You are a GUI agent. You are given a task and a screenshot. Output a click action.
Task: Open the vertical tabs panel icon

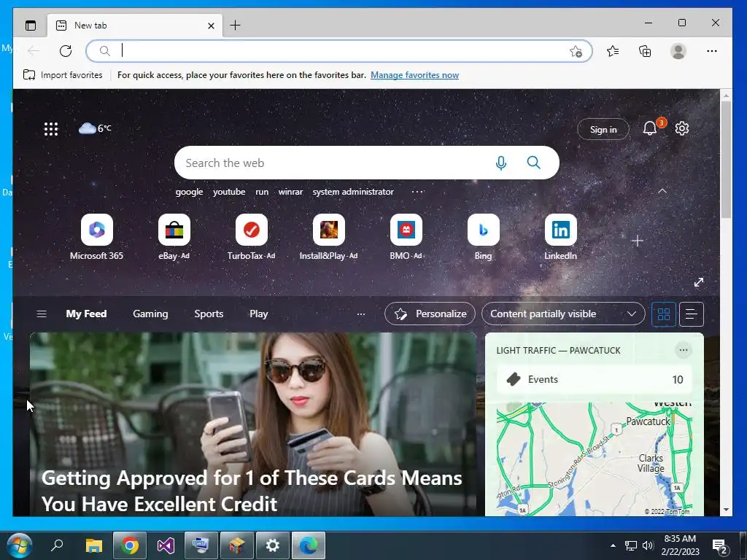click(31, 26)
